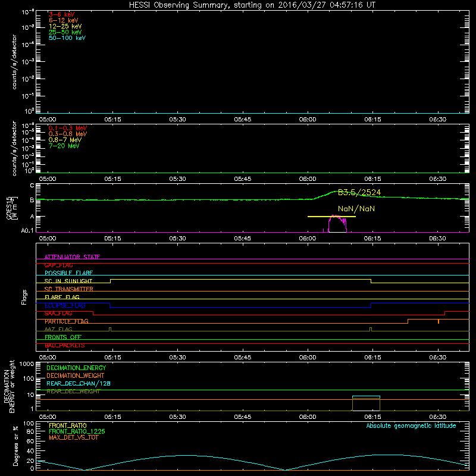Click the 0.3-0.8 MeV legend entry
The image size is (476, 476).
tap(68, 134)
